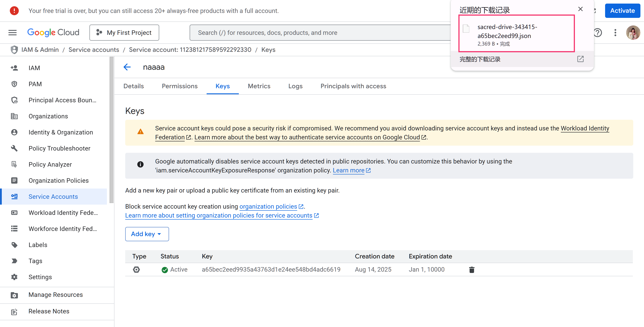
Task: Open the main navigation hamburger menu
Action: click(x=13, y=32)
